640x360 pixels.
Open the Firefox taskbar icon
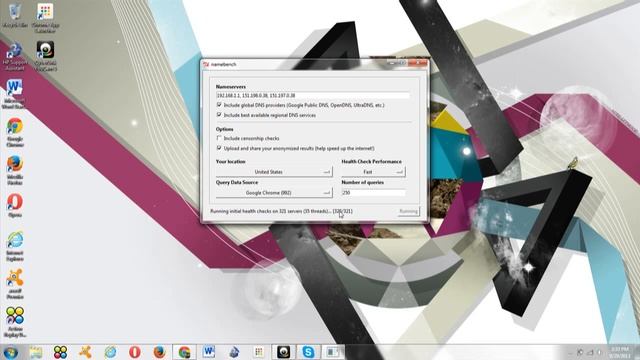tap(160, 352)
